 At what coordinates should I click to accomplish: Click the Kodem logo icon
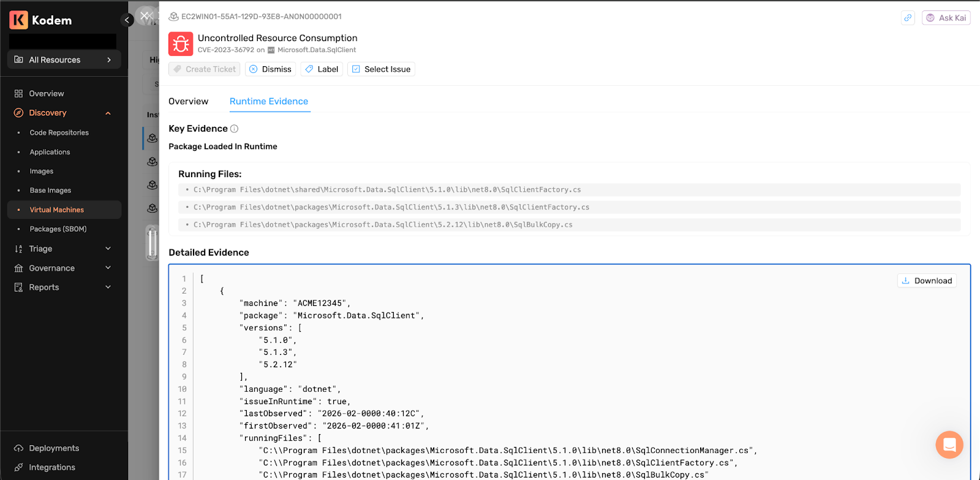coord(19,20)
